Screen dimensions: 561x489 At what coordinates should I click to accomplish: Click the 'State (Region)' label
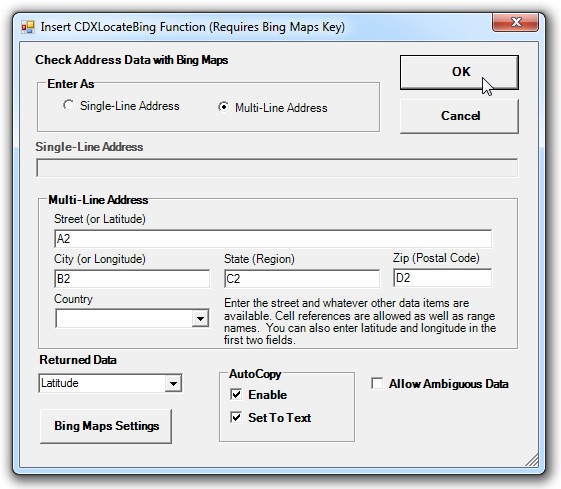pyautogui.click(x=259, y=259)
